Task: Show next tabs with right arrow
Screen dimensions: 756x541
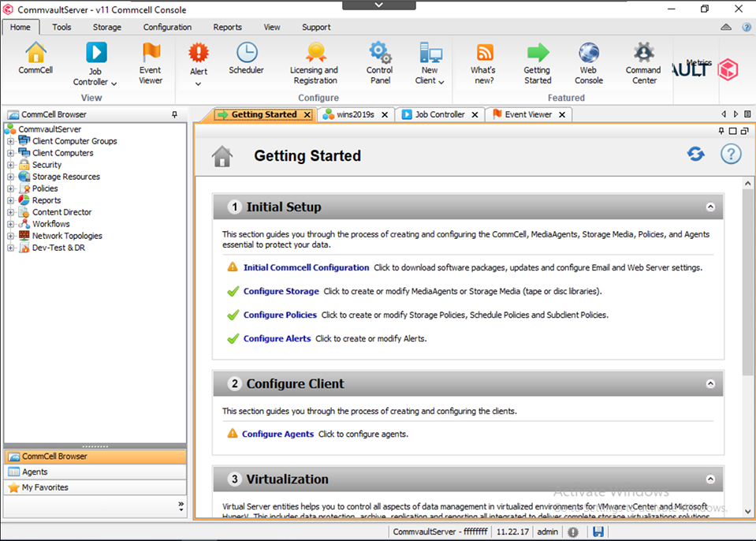Action: pos(736,114)
